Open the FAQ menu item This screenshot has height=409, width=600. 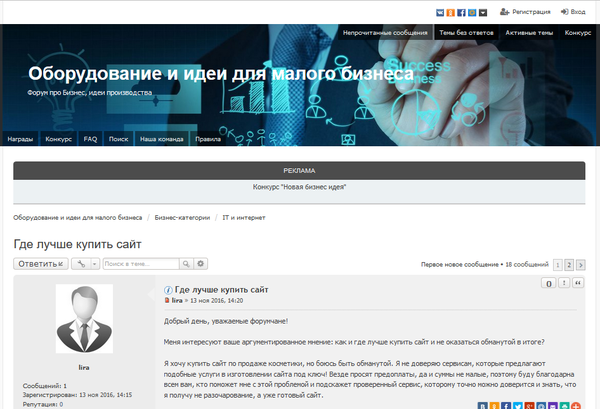[90, 139]
